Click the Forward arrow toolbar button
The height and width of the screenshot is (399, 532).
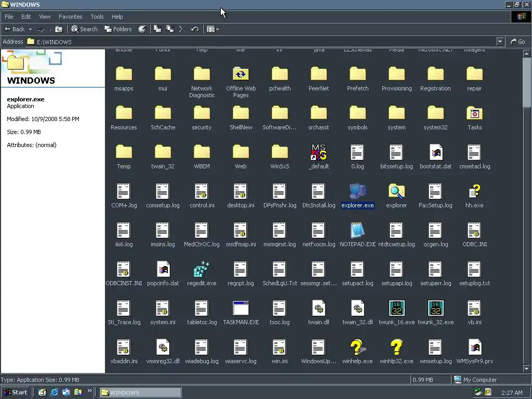click(x=41, y=30)
